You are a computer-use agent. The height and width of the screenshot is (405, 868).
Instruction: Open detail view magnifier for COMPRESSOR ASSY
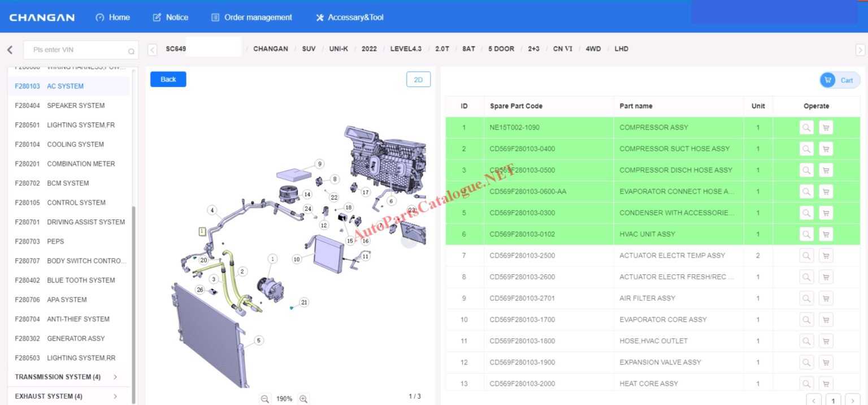(x=806, y=127)
